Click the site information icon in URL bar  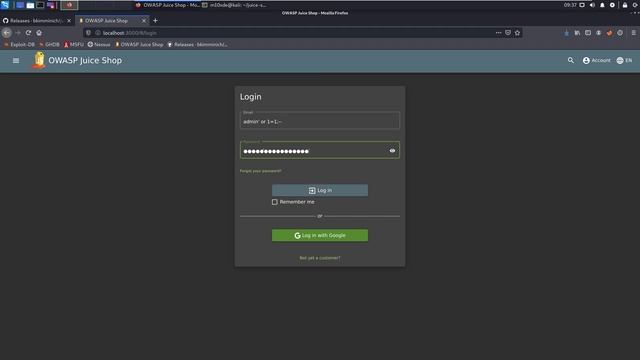click(98, 33)
